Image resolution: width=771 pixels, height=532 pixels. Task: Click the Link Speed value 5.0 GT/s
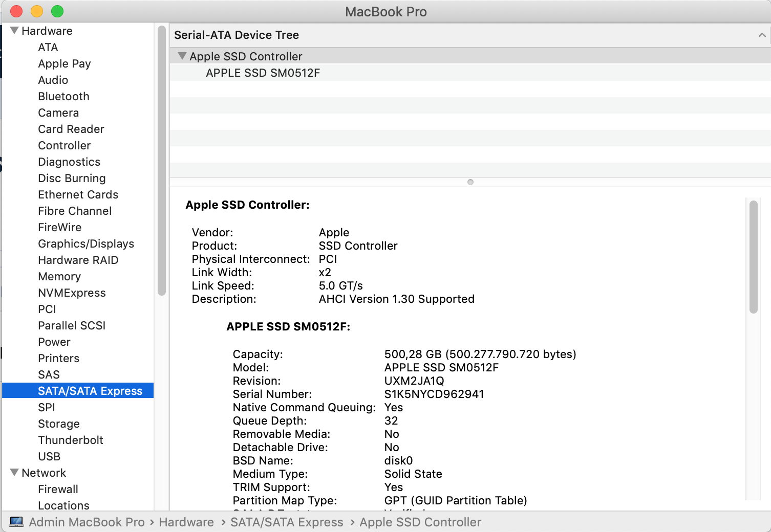pyautogui.click(x=341, y=285)
